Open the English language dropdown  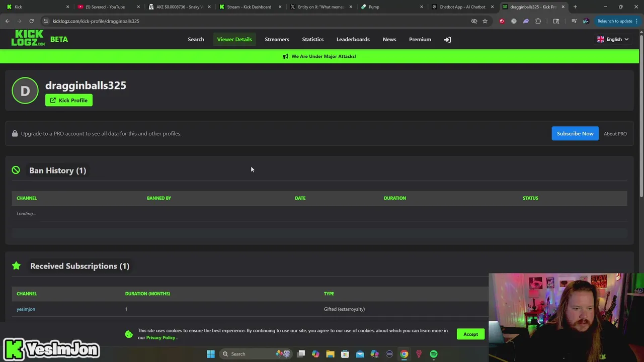(x=612, y=39)
